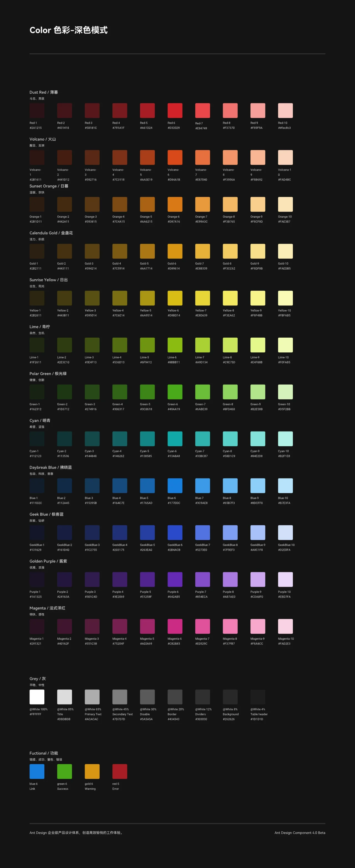Select the 'Sunrise Yellow / 日出' heading

49,279
